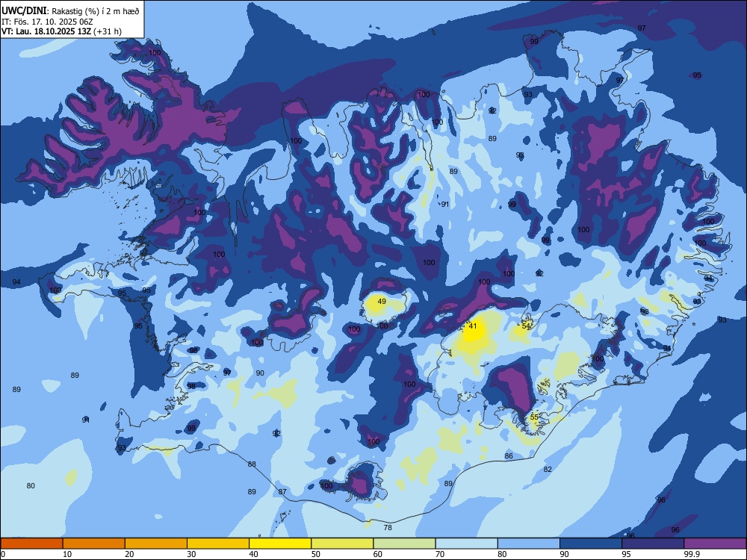
Task: Click the VT: Lau. 18.10.2025 13Z line
Action: point(61,31)
